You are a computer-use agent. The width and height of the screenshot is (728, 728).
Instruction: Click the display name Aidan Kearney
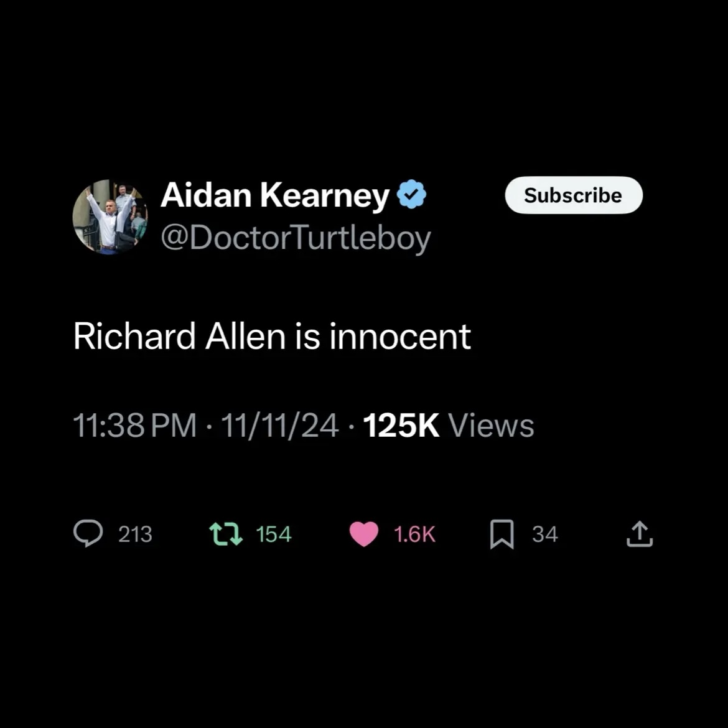tap(276, 195)
